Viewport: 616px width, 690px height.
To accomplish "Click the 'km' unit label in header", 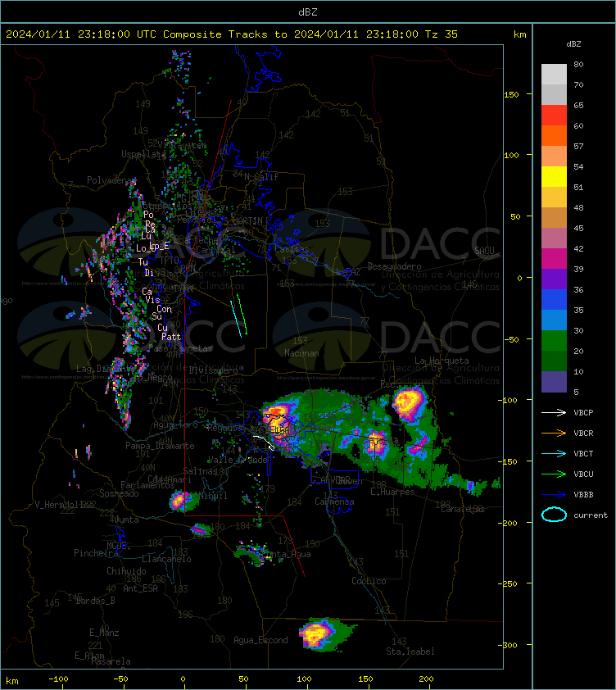I will click(x=520, y=34).
